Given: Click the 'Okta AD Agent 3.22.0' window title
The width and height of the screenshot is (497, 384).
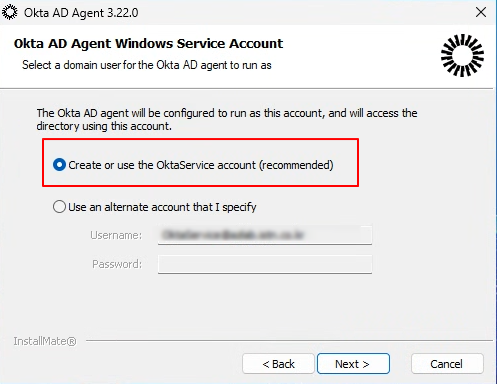Looking at the screenshot, I should tap(81, 13).
